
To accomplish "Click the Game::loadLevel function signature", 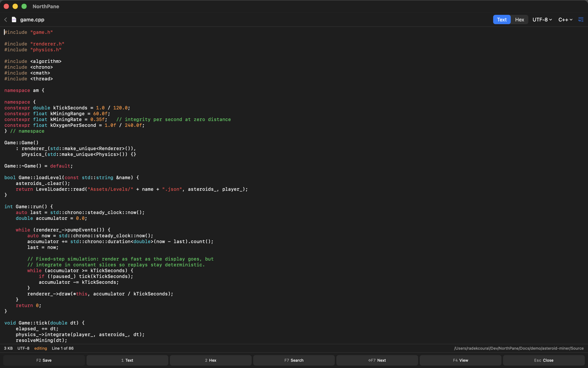I will (x=71, y=177).
